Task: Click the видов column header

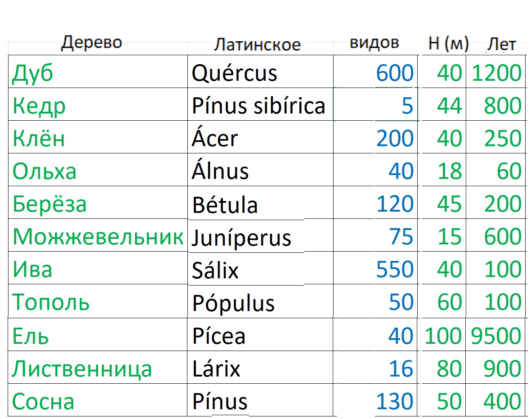Action: [374, 43]
